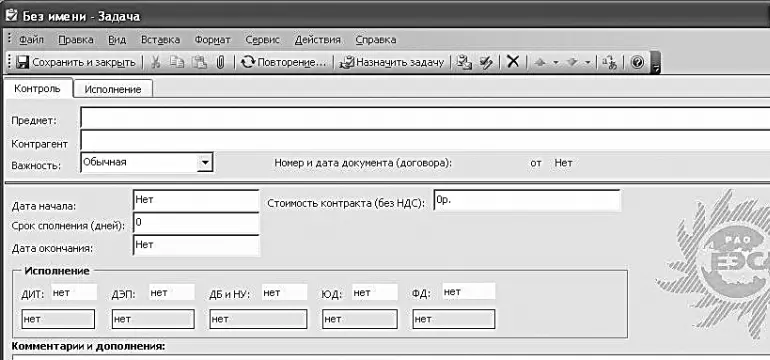This screenshot has height=360, width=770.
Task: Click the ДБ и НУ value field
Action: (284, 293)
